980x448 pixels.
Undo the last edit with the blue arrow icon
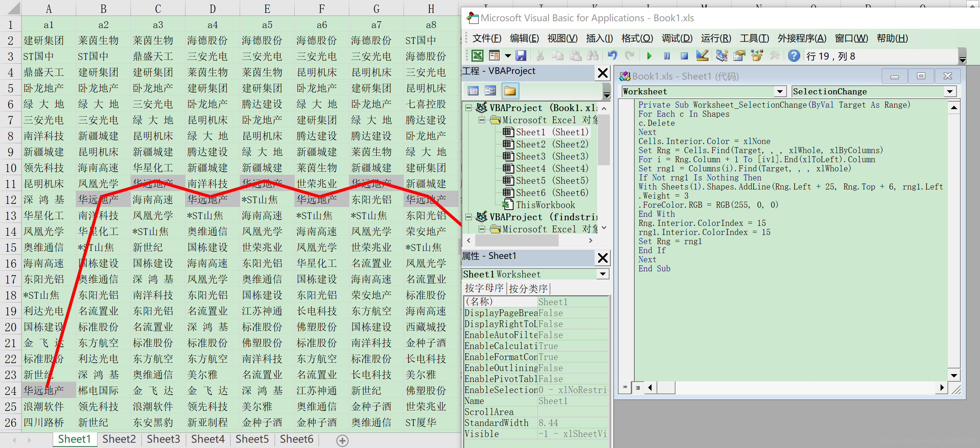612,56
